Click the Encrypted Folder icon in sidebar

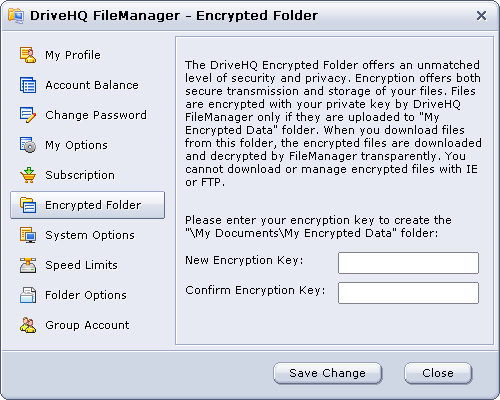28,205
